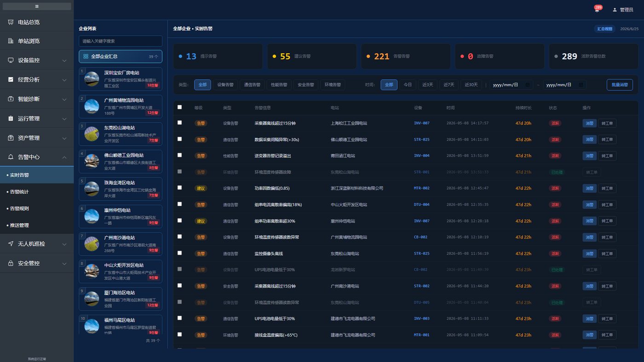644x362 pixels.
Task: Open the notification bell with 289 badge
Action: [x=597, y=10]
